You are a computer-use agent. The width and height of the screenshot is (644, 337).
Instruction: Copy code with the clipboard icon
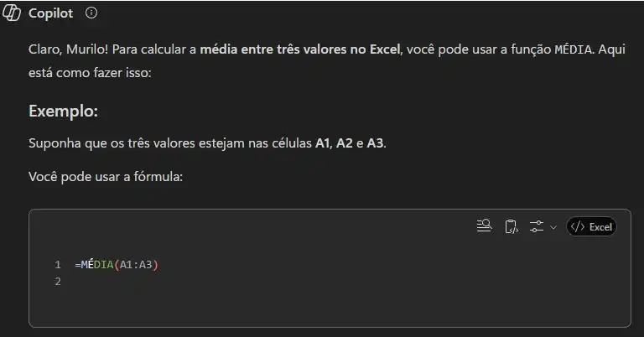coord(511,226)
